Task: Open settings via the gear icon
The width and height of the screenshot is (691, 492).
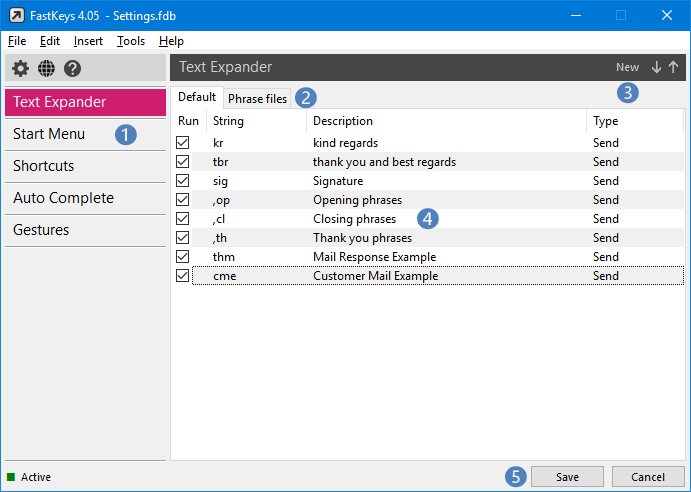Action: point(20,68)
